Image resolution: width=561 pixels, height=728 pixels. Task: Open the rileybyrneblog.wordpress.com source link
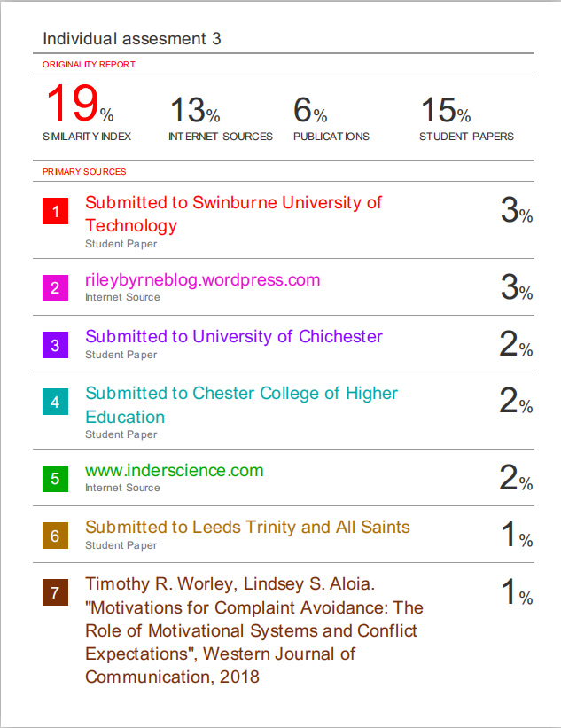(202, 280)
